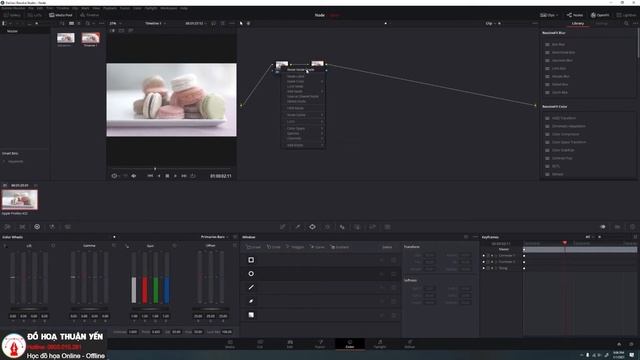This screenshot has height=360, width=640.
Task: Toggle the Lightbox view
Action: (626, 15)
